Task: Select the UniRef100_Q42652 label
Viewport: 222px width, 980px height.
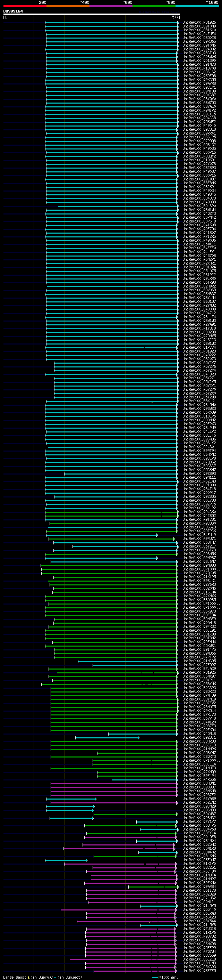Action: click(x=199, y=516)
